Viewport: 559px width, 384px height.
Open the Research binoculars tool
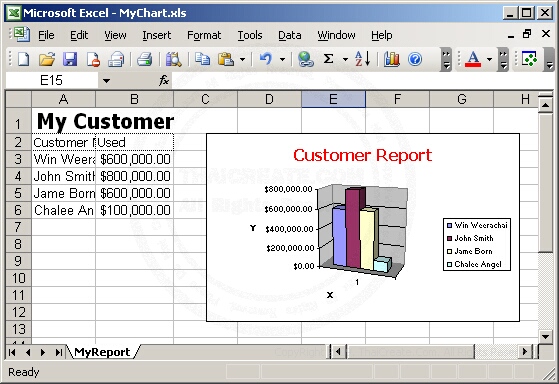(174, 59)
